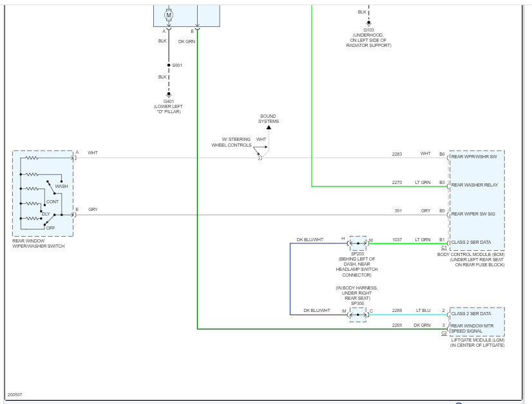Select DK BLU/WHT label left of SP306
The width and height of the screenshot is (532, 404).
coord(317,311)
